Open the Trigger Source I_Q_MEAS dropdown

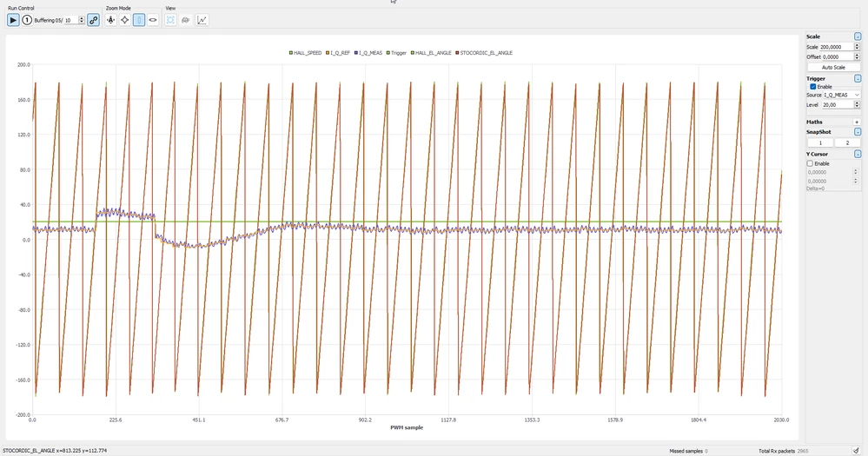click(x=841, y=96)
